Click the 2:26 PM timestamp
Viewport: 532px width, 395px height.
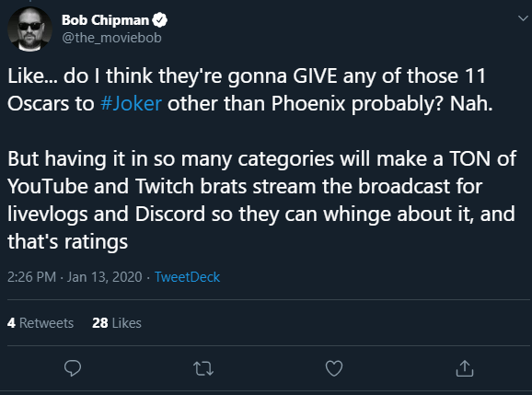31,277
